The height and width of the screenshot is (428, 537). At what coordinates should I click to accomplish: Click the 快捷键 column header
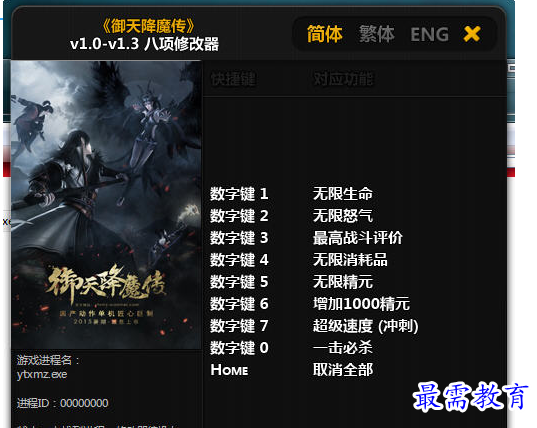pos(233,79)
